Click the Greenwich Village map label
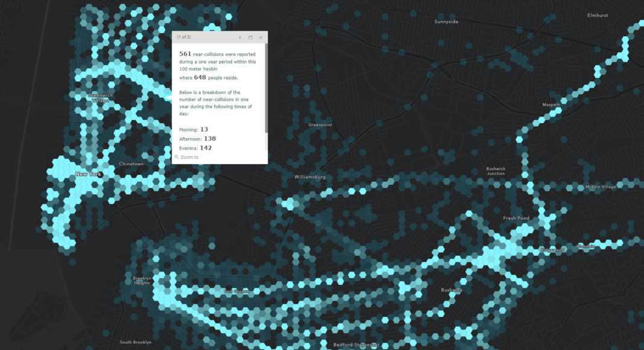Viewport: 644px width, 350px height. pos(101,98)
